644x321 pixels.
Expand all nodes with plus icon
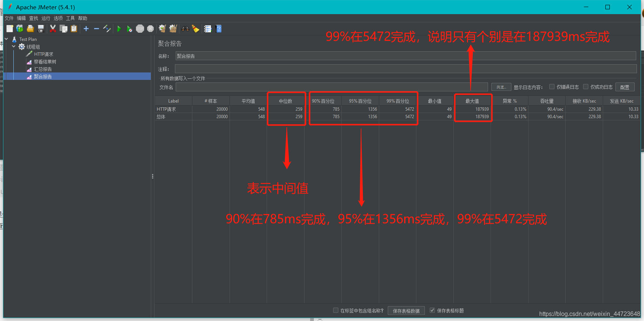[86, 29]
